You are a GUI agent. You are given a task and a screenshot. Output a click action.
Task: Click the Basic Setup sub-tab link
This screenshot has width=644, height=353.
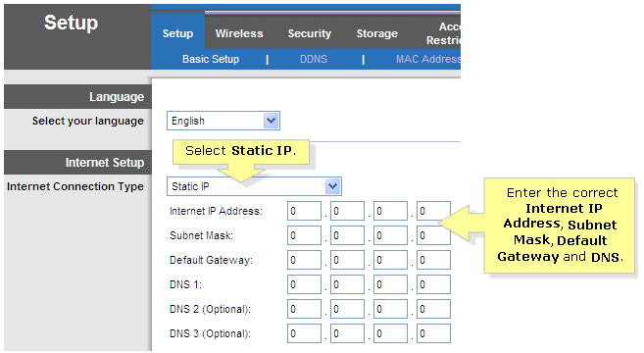pyautogui.click(x=211, y=59)
